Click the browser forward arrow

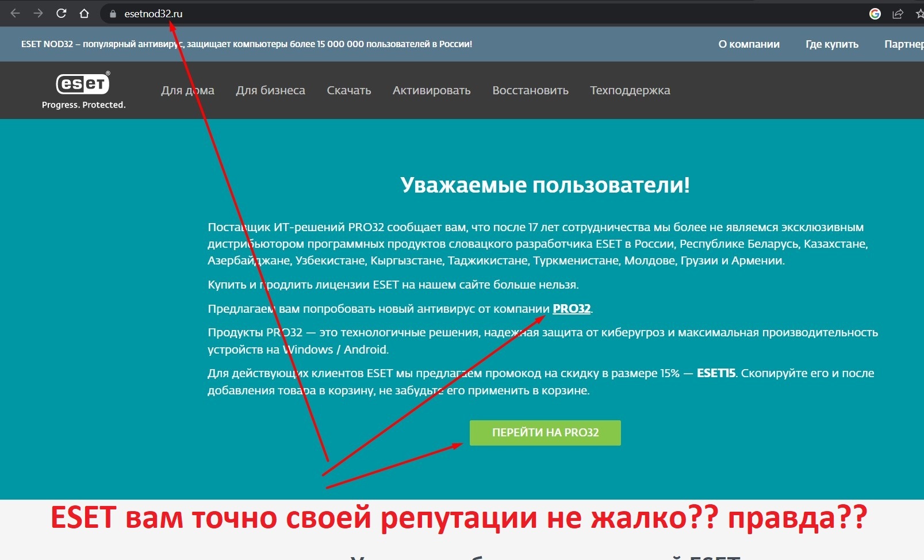[x=39, y=13]
